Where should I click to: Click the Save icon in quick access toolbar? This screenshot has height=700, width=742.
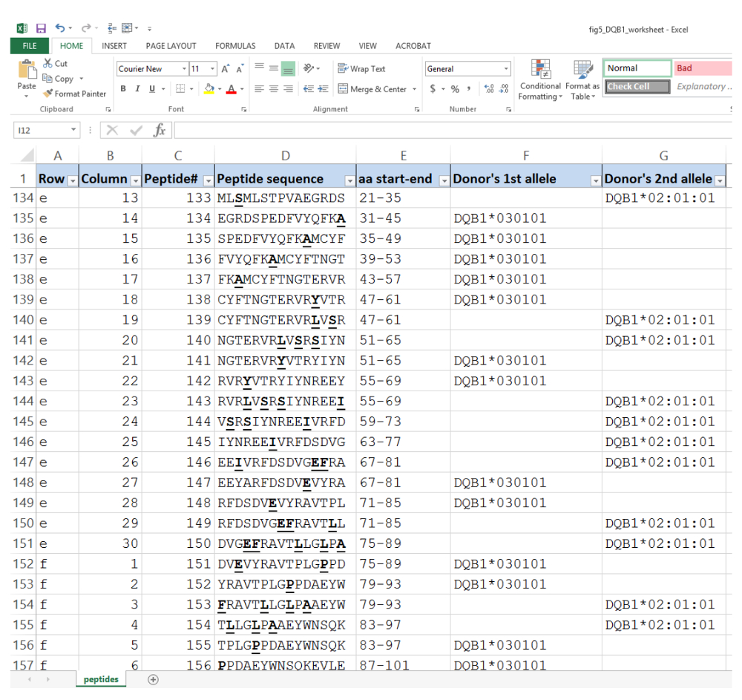point(41,29)
